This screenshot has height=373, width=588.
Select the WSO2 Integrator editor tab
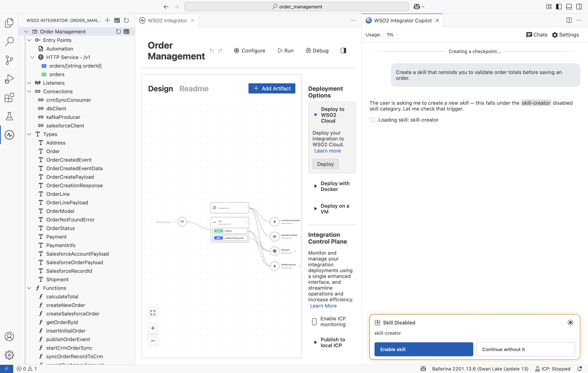(x=167, y=20)
